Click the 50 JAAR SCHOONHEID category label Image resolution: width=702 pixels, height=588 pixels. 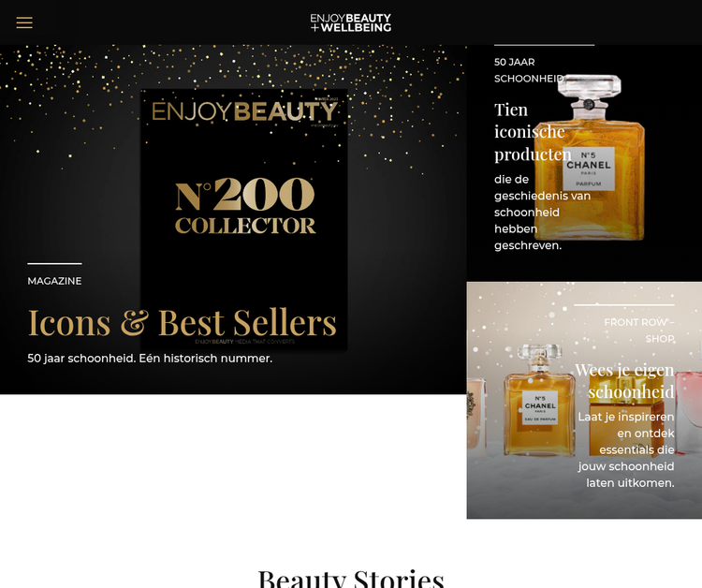(529, 70)
